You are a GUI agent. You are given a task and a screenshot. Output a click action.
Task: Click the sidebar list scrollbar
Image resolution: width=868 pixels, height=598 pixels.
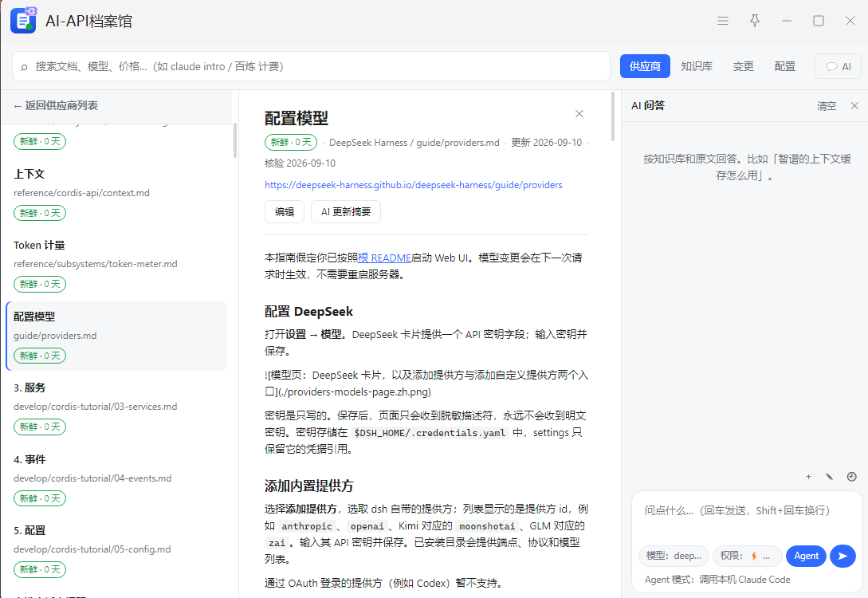point(235,140)
